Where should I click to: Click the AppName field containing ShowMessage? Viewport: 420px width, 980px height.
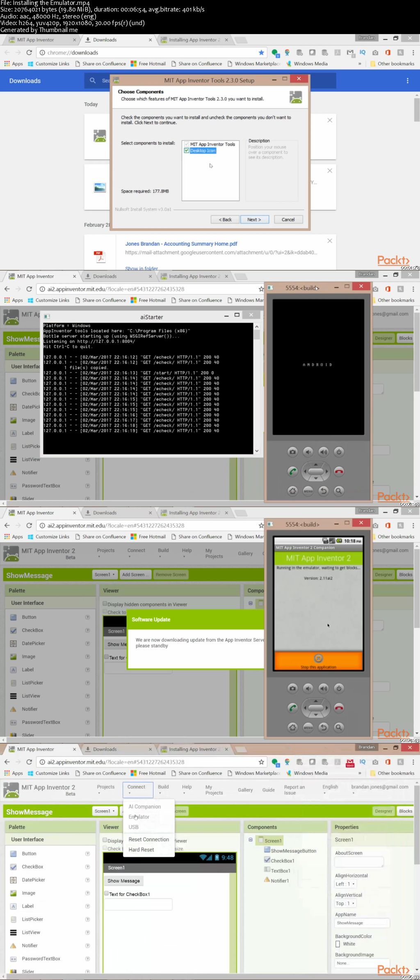click(362, 923)
